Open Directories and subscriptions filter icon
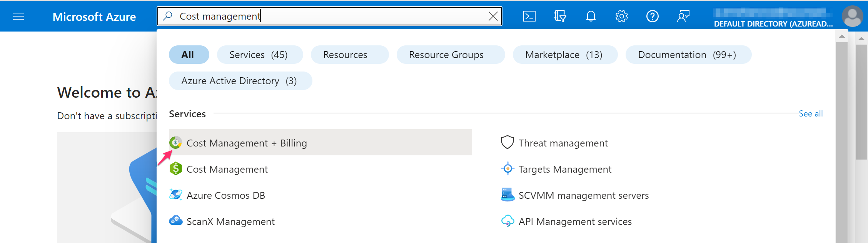Viewport: 868px width, 243px height. (560, 16)
